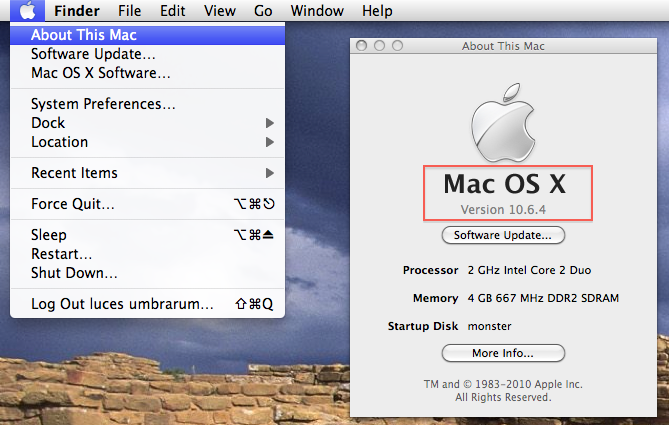669x425 pixels.
Task: Open the File menu
Action: click(129, 10)
